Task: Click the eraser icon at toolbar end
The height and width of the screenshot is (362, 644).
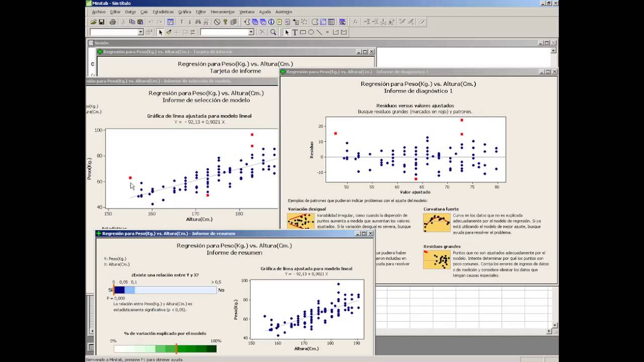Action: [x=422, y=22]
